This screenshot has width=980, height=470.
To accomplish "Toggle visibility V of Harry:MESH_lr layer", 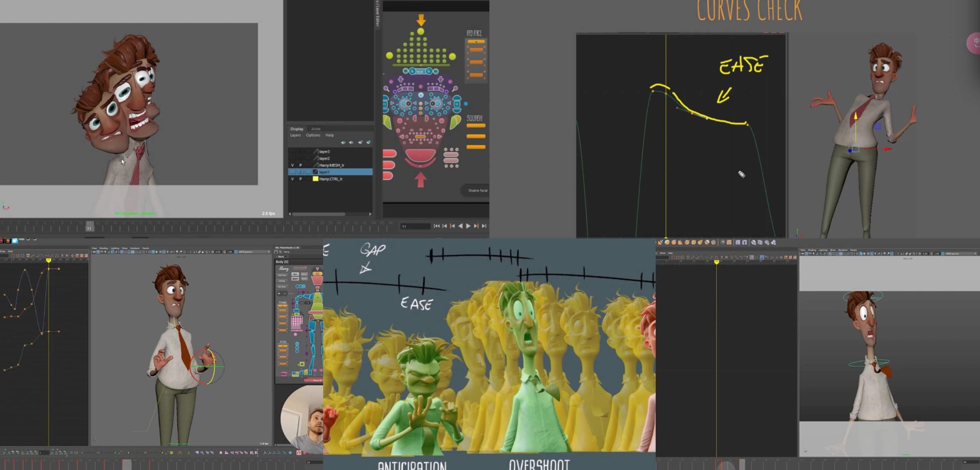I will click(292, 165).
